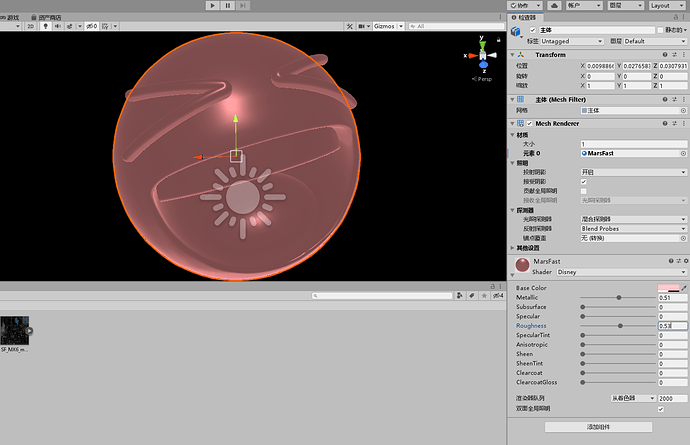Image resolution: width=690 pixels, height=445 pixels.
Task: Open GameObject icon picker cube icon
Action: (517, 32)
